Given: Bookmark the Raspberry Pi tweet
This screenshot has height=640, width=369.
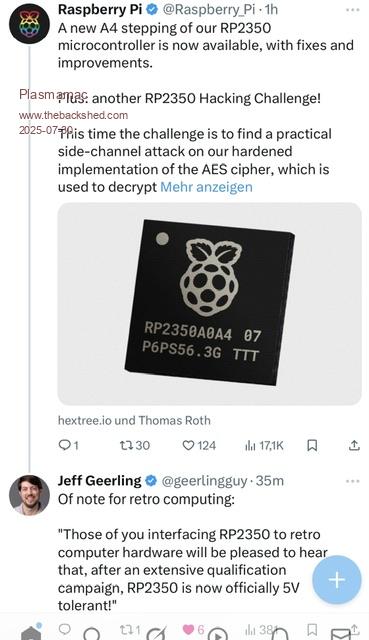Looking at the screenshot, I should point(312,445).
